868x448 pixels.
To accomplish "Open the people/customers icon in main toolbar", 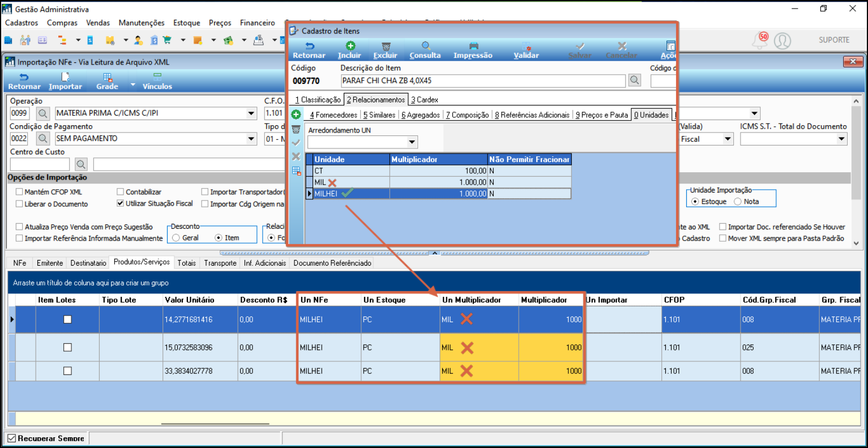I will click(25, 40).
